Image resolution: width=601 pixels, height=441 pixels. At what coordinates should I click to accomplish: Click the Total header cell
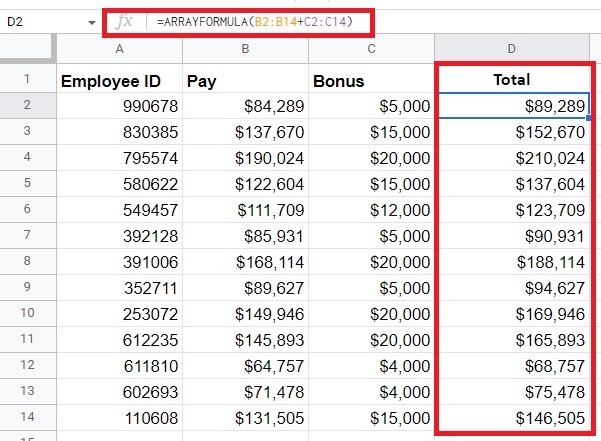(512, 79)
